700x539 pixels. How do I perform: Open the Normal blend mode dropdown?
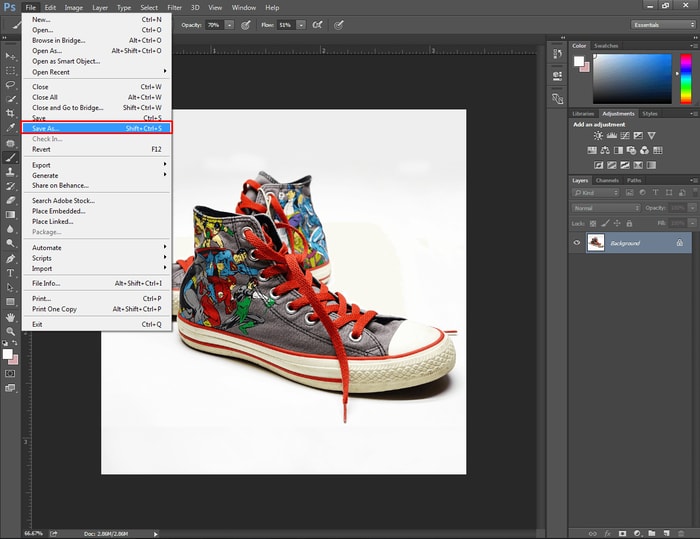(x=606, y=208)
